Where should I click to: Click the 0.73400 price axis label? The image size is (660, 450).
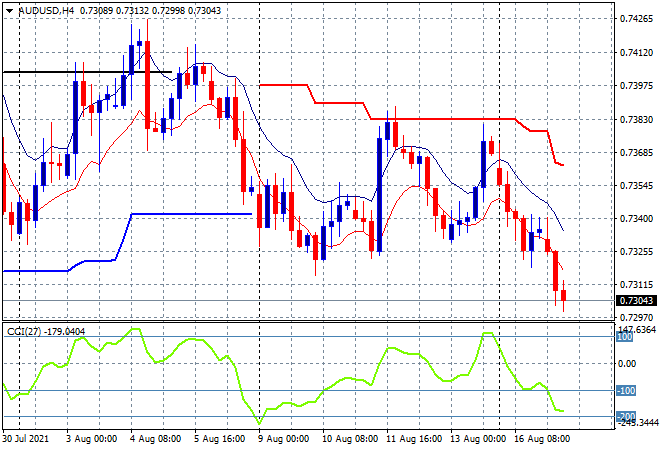(x=636, y=218)
